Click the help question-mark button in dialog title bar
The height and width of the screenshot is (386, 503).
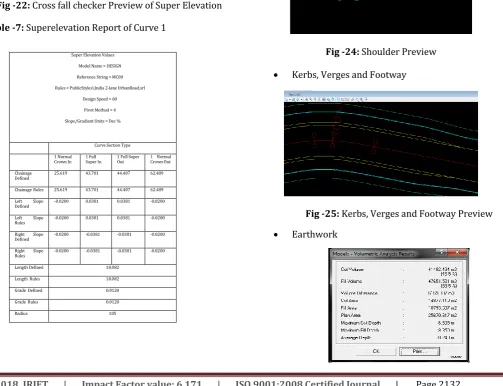442,253
